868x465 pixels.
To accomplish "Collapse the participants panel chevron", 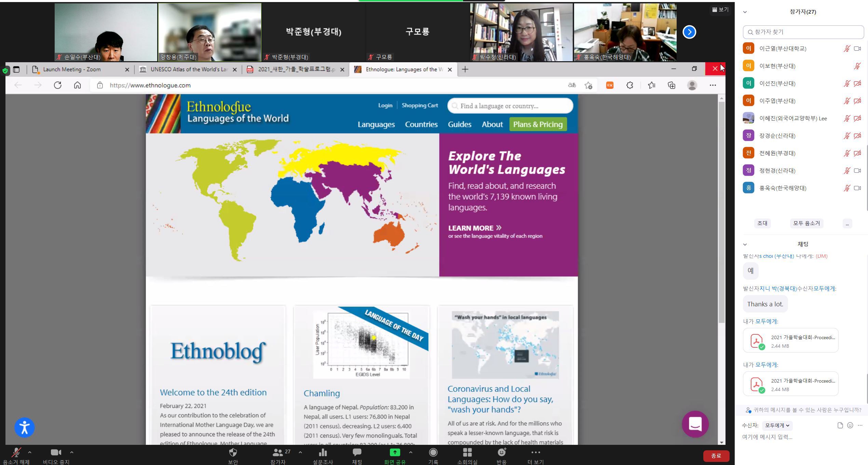I will coord(745,12).
